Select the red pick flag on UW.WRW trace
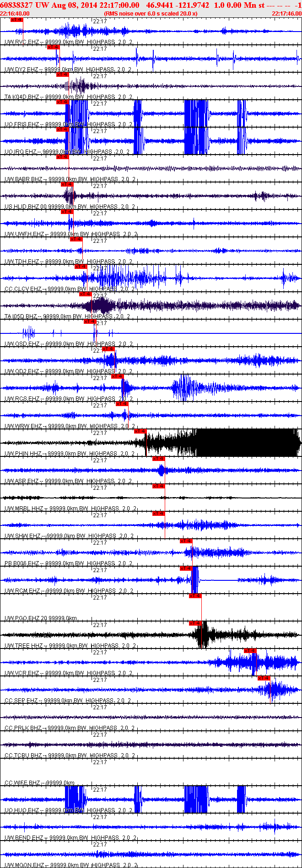302x868 pixels. pyautogui.click(x=122, y=404)
